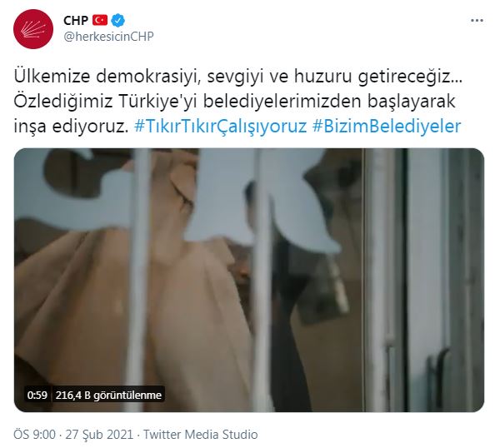Screen dimensions: 495x448
Task: Play the embedded tweet video
Action: click(249, 280)
